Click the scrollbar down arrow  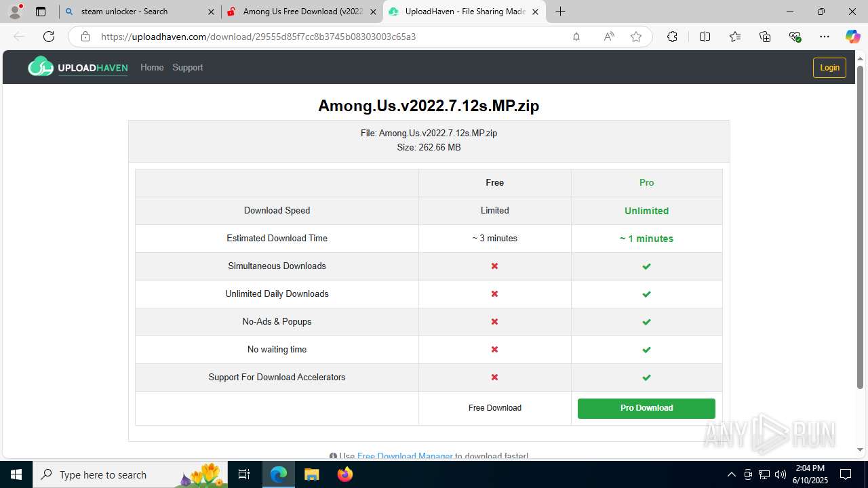pyautogui.click(x=861, y=449)
